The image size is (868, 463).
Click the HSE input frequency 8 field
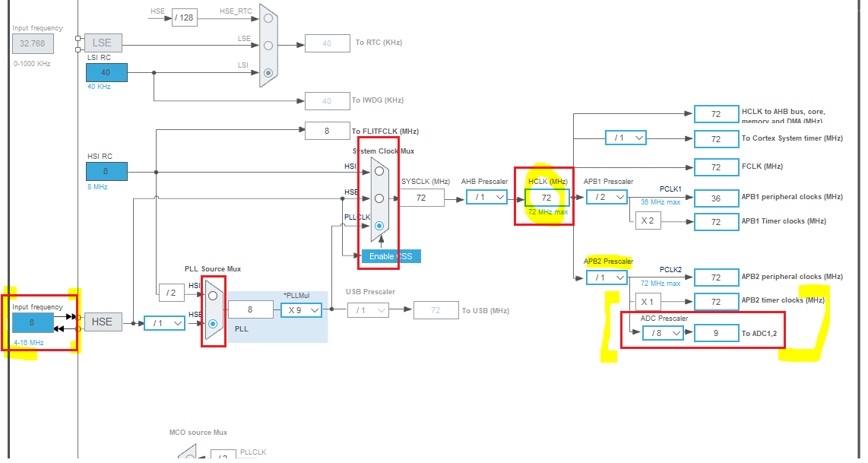[x=33, y=322]
